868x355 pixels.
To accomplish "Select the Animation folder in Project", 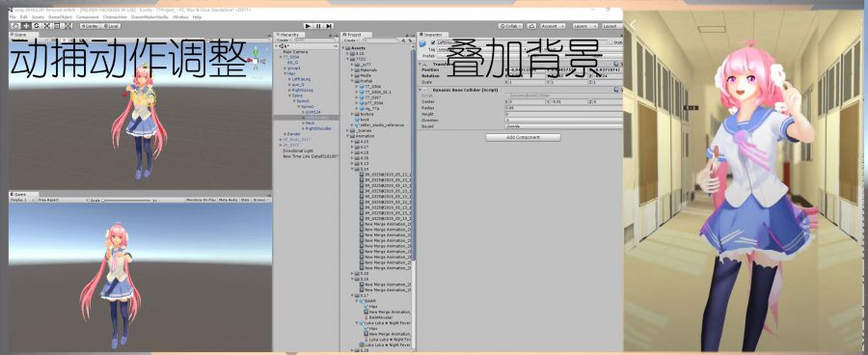I will click(366, 136).
